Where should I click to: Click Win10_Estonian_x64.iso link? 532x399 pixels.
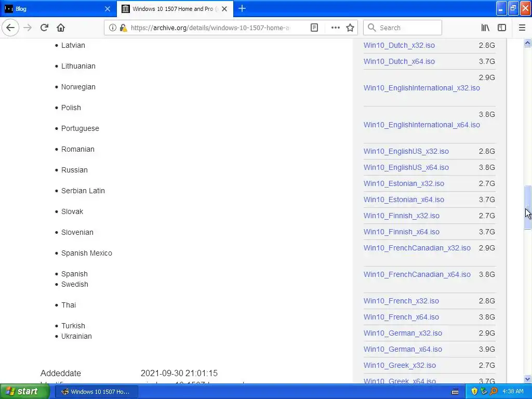(404, 199)
